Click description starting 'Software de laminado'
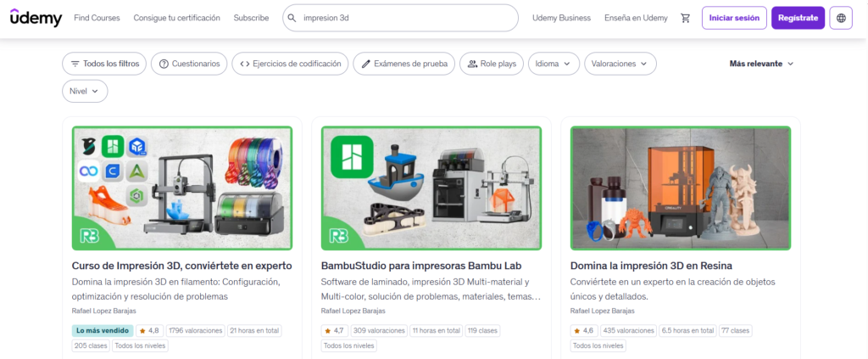This screenshot has width=868, height=359. pyautogui.click(x=431, y=289)
